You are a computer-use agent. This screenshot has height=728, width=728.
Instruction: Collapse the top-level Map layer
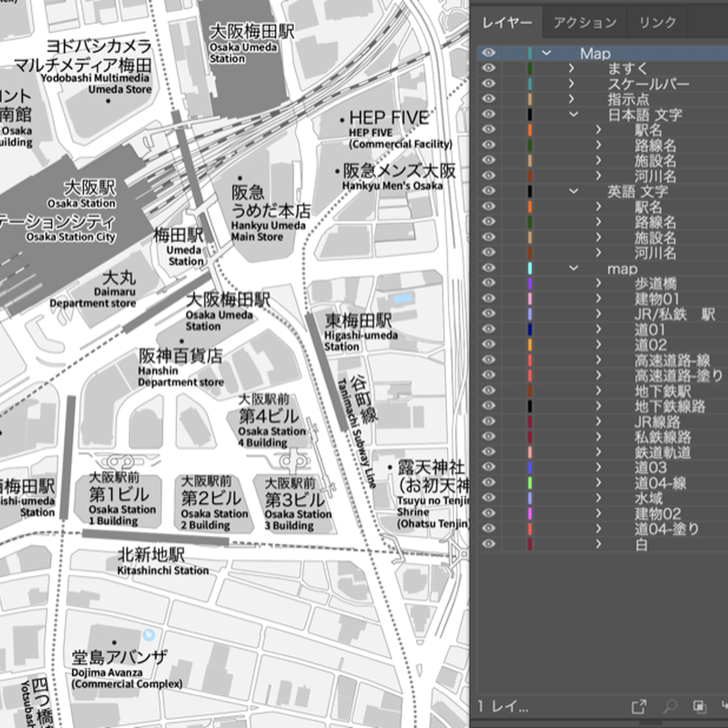point(547,53)
